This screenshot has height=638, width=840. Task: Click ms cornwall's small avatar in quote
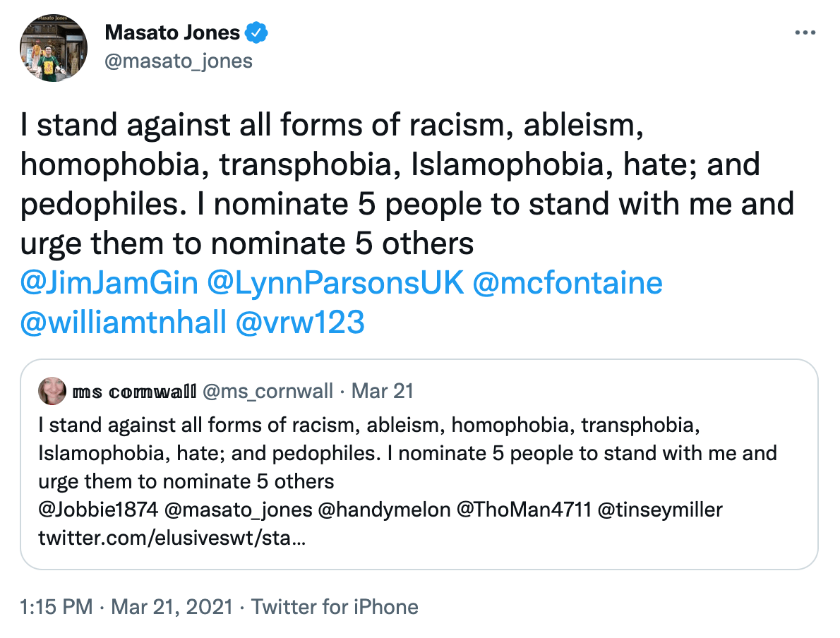coord(52,391)
